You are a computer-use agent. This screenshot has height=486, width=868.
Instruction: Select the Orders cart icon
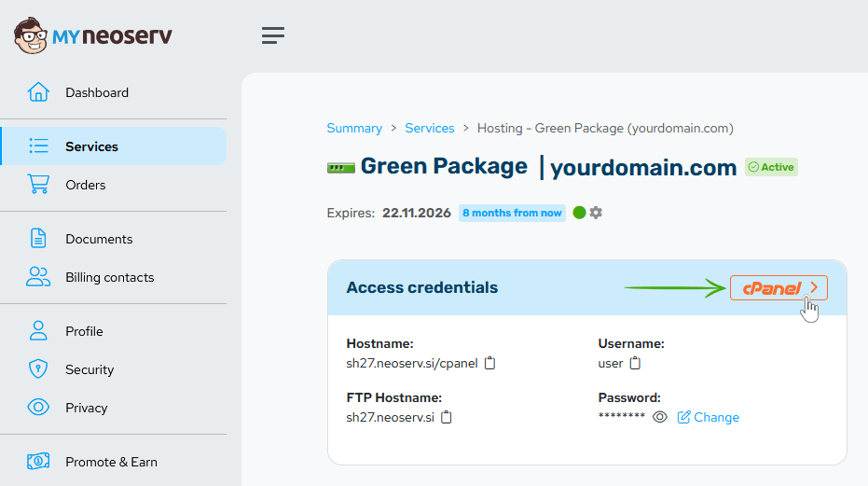pyautogui.click(x=38, y=185)
